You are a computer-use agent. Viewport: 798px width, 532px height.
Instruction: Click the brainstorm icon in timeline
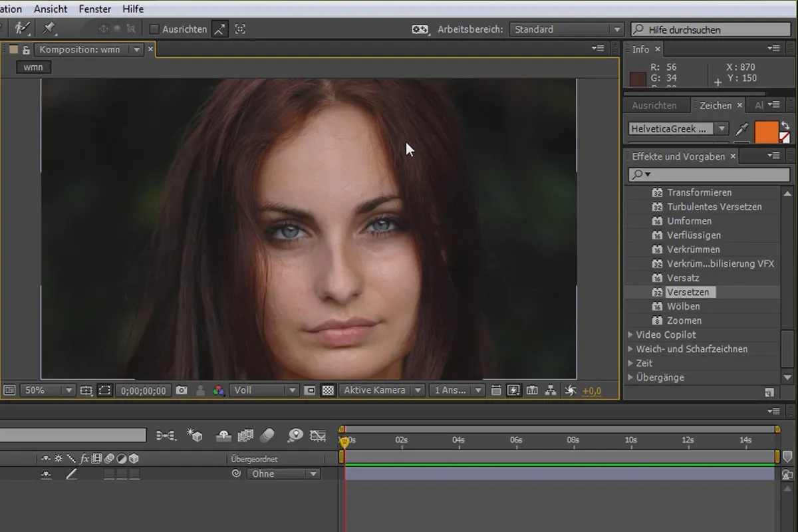295,436
